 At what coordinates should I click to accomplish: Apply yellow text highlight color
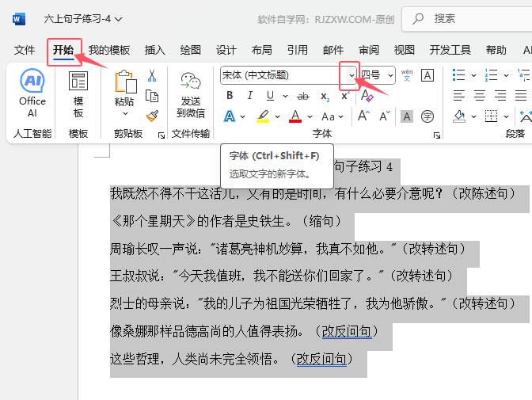[263, 116]
